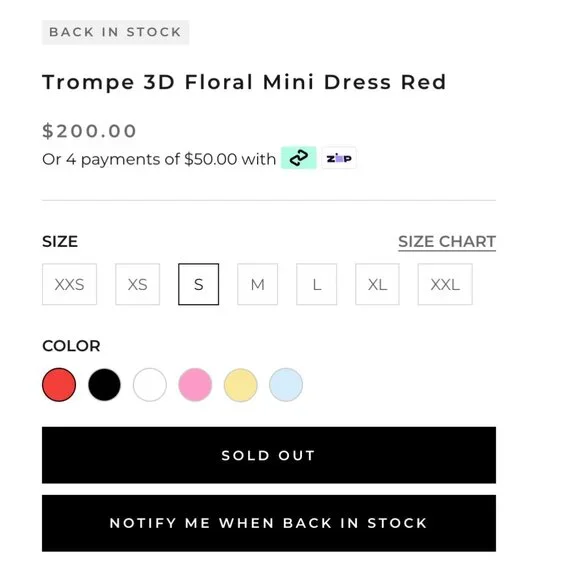The height and width of the screenshot is (580, 580).
Task: Open the SIZE CHART link
Action: 447,242
